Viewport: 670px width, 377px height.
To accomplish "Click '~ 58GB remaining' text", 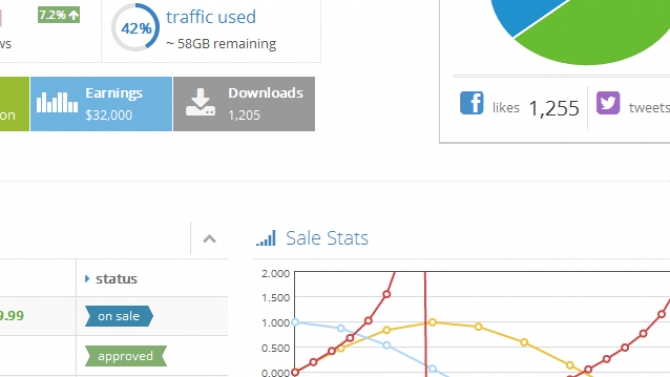I will pos(221,44).
